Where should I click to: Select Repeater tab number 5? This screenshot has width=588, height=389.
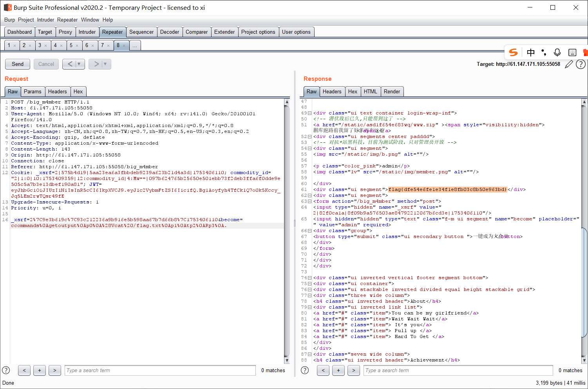[x=71, y=45]
